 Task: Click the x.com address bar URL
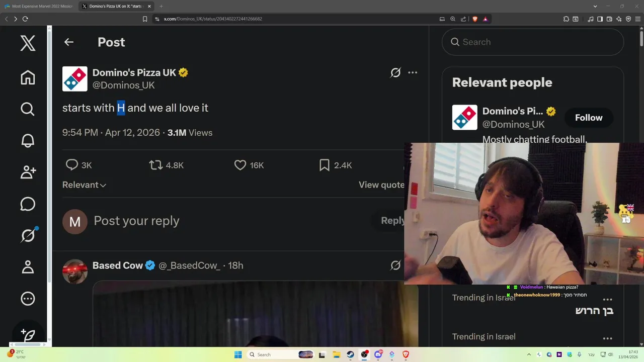pyautogui.click(x=213, y=19)
